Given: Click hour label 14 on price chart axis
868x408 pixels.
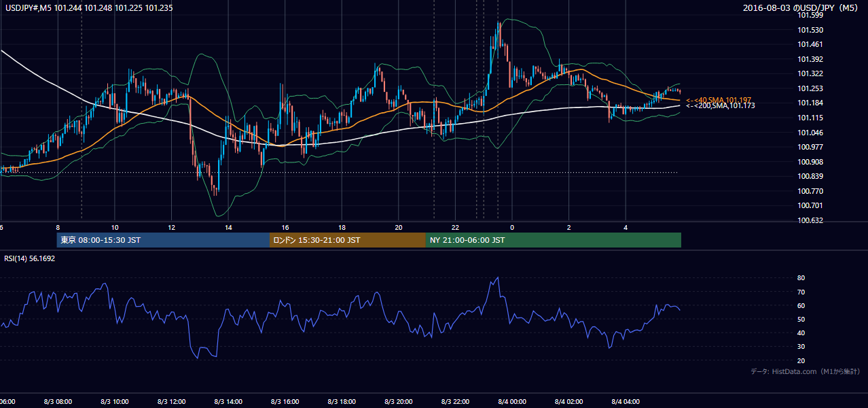Looking at the screenshot, I should [x=229, y=228].
